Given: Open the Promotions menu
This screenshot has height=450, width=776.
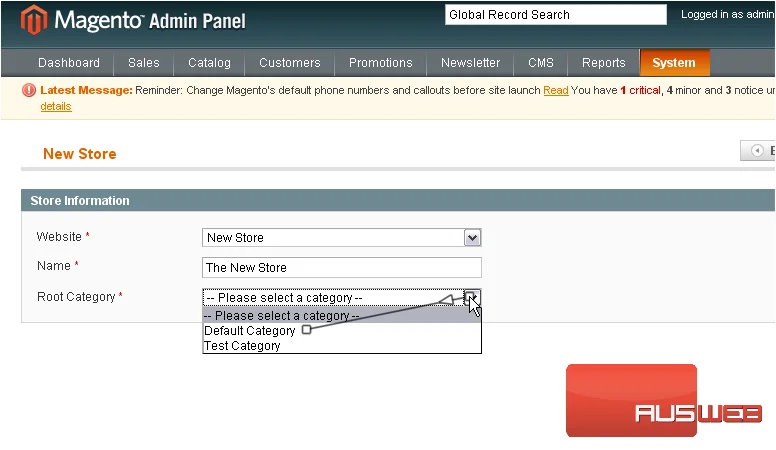Looking at the screenshot, I should click(381, 63).
